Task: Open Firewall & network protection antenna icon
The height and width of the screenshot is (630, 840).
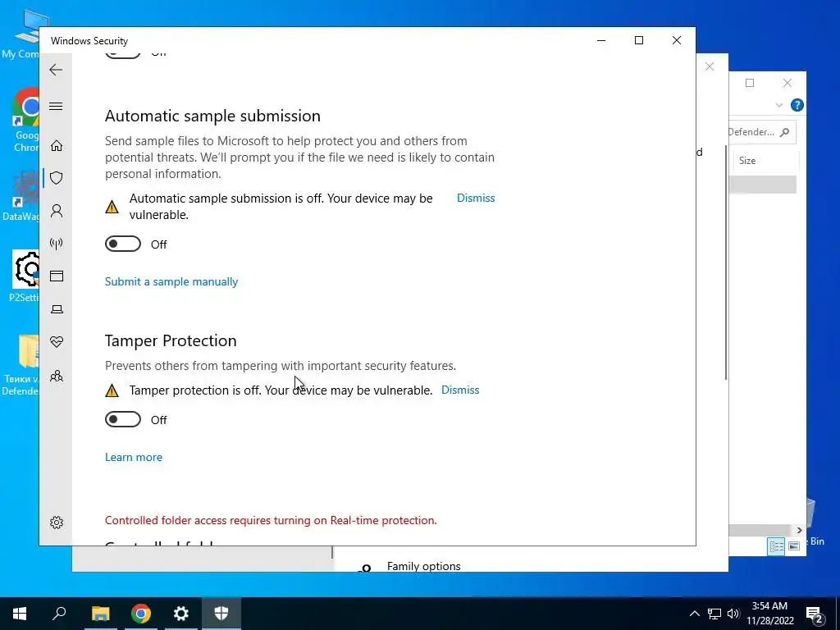Action: (57, 244)
